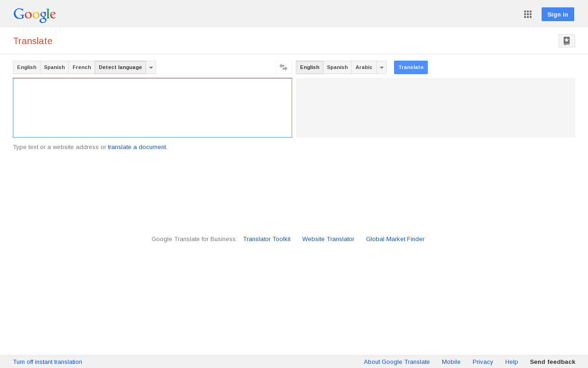The image size is (588, 368).
Task: Click the Google logo
Action: pyautogui.click(x=34, y=15)
